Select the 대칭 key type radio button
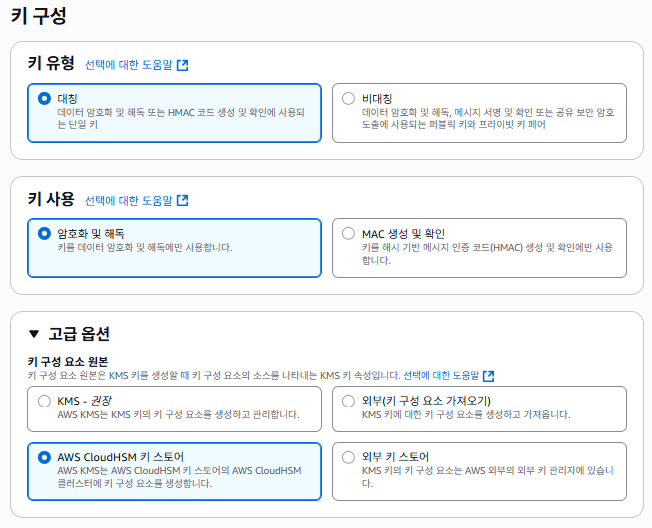Image resolution: width=652 pixels, height=528 pixels. (x=44, y=99)
